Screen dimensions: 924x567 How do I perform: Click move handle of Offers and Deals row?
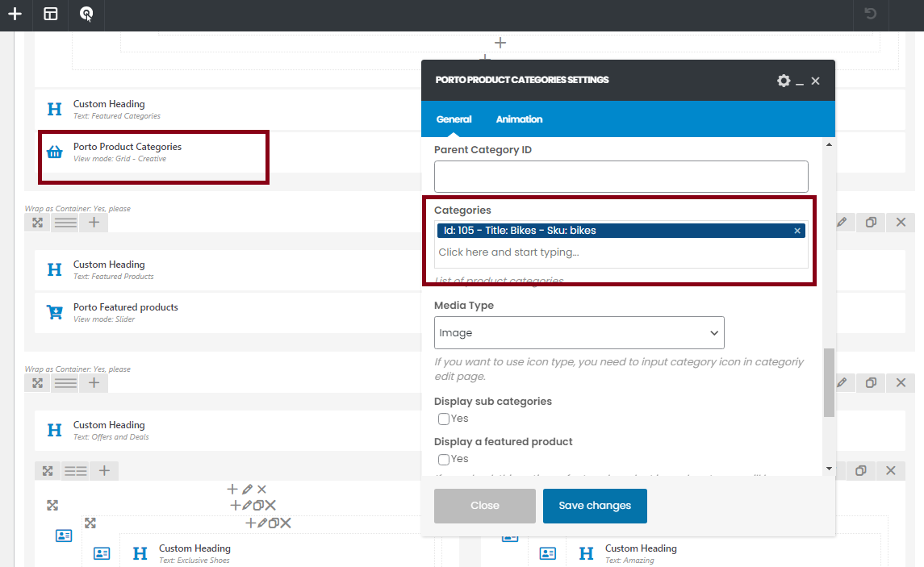(x=38, y=383)
